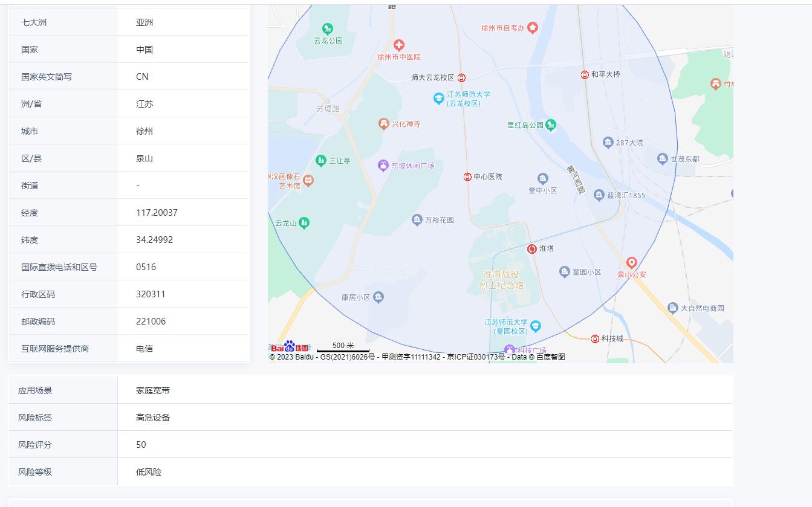Click the 泉山公安 police station marker
812x507 pixels.
pos(631,263)
